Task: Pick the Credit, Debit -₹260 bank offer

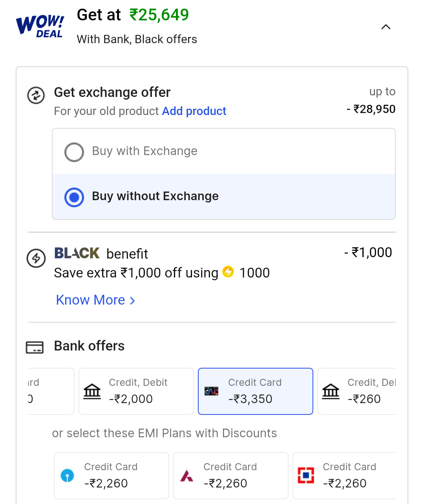Action: click(x=357, y=391)
